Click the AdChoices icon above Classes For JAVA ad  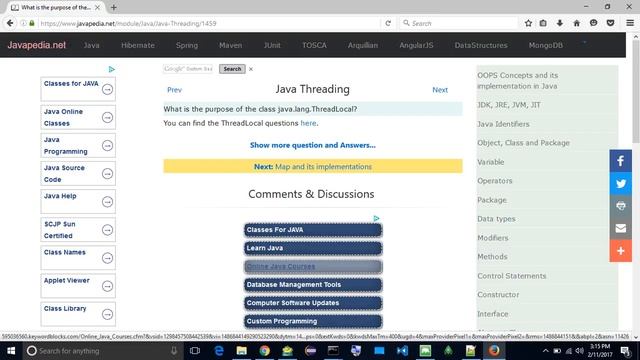376,219
